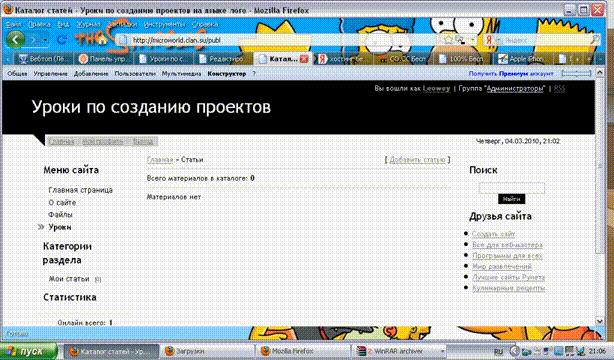The height and width of the screenshot is (360, 614).
Task: Open the Справка menu
Action: click(205, 24)
